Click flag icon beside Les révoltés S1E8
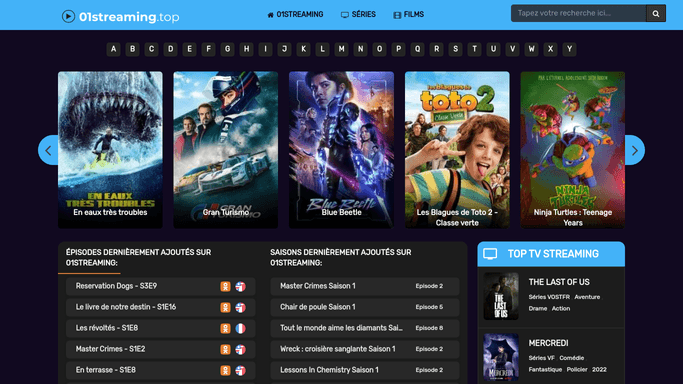683x384 pixels. tap(240, 328)
